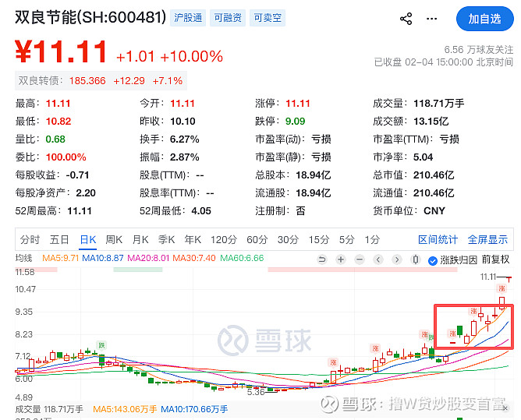Viewport: 521px width, 420px height.
Task: Zoom out chart with minus icon
Action: [360, 259]
